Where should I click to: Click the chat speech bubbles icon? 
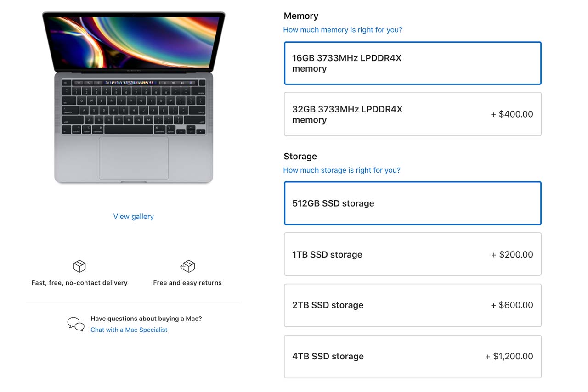tap(76, 324)
